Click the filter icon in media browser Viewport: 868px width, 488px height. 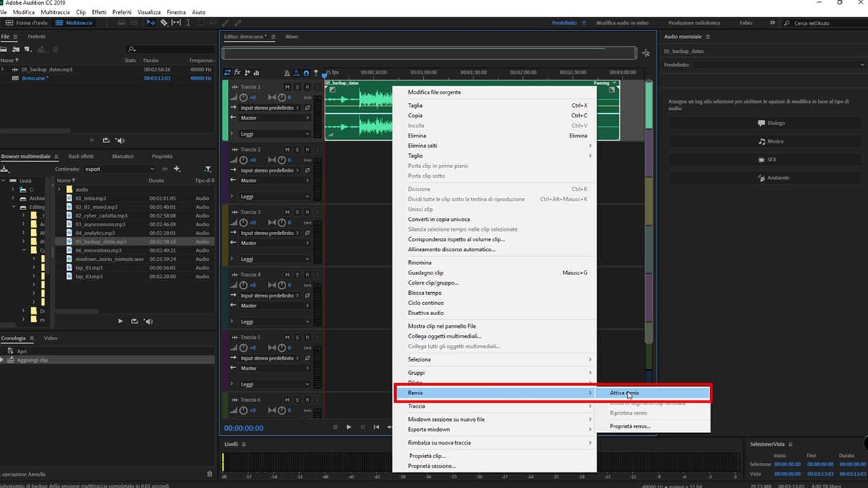208,169
